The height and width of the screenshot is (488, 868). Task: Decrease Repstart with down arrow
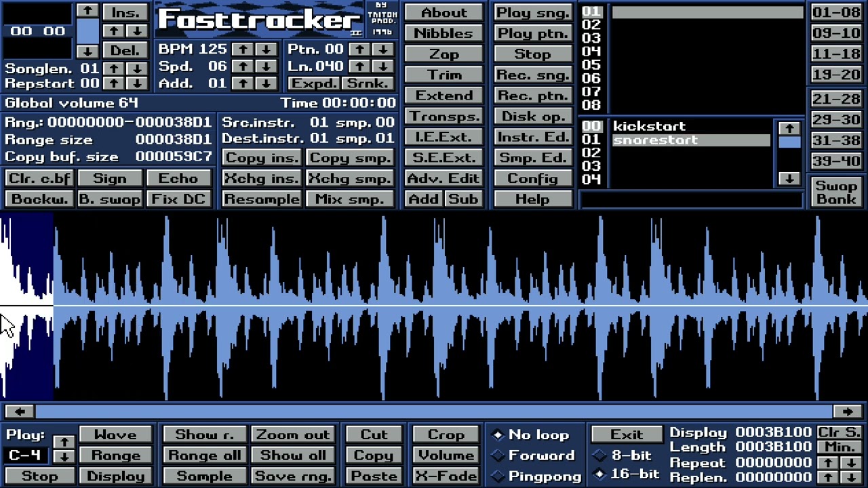137,83
